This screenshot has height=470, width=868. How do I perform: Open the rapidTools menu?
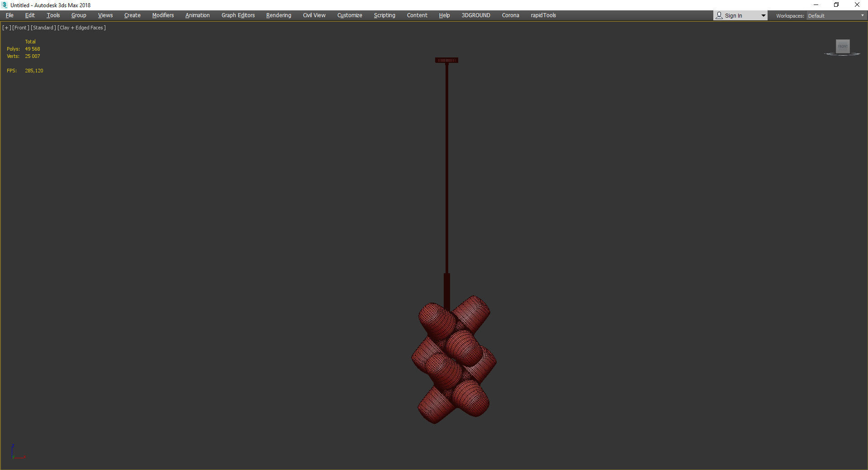pos(543,15)
